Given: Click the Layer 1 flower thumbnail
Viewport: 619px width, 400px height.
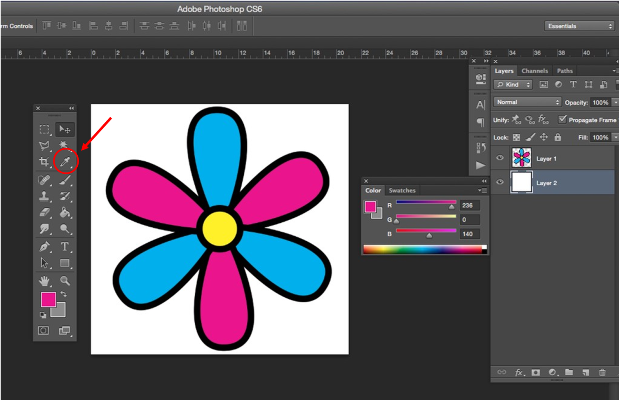Looking at the screenshot, I should point(522,158).
